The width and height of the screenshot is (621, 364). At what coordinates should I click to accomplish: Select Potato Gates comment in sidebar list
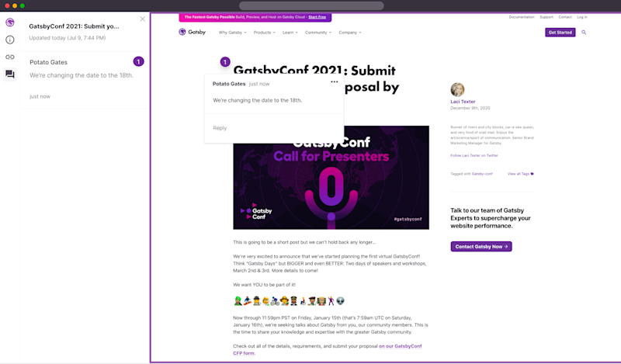pyautogui.click(x=85, y=79)
